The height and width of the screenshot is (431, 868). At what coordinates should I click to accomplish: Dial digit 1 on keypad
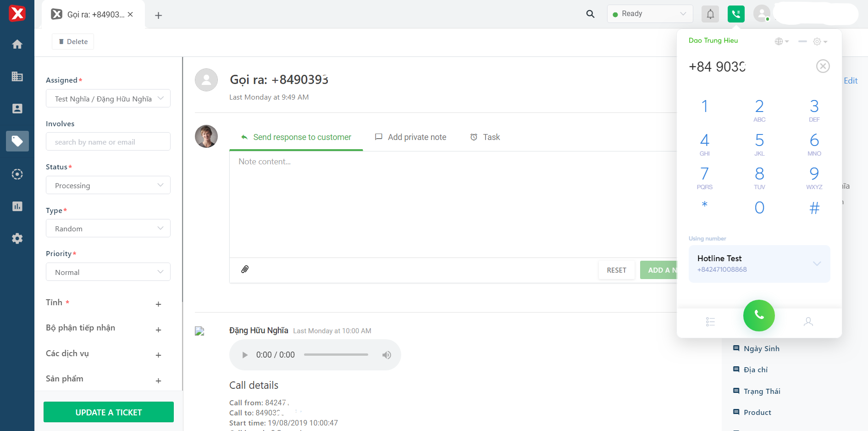pos(705,106)
